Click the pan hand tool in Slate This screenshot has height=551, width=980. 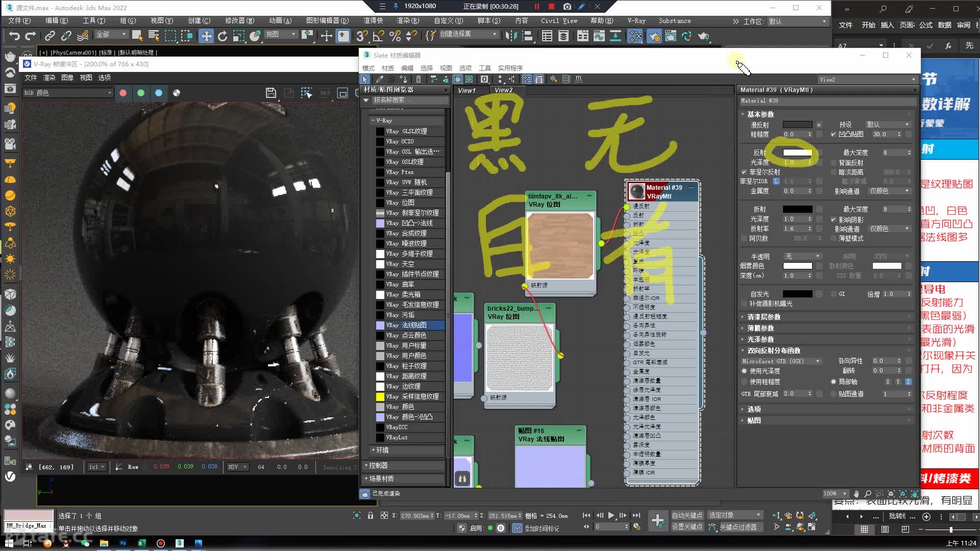[856, 493]
